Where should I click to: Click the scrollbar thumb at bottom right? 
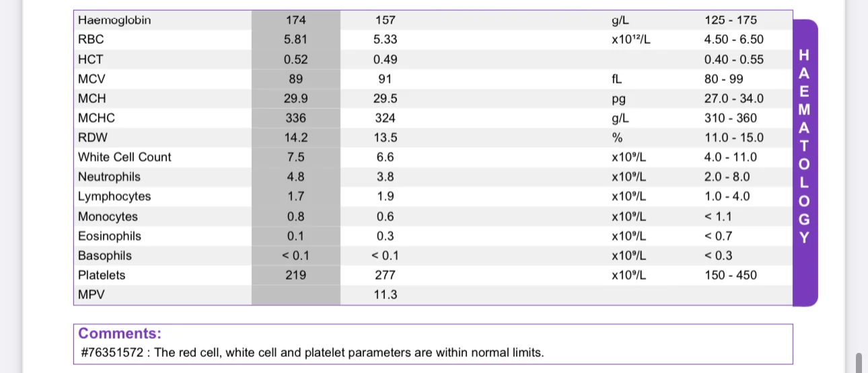click(859, 363)
